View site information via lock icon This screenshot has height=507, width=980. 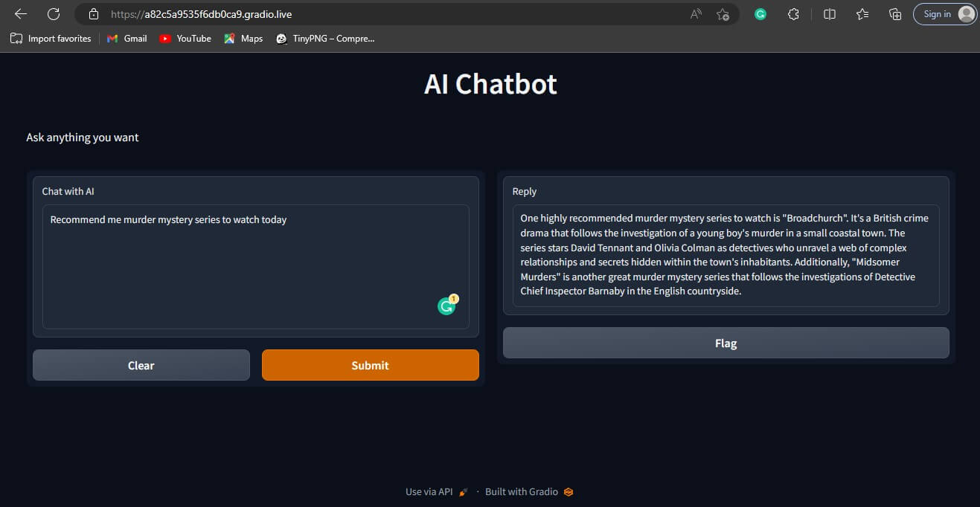point(93,14)
